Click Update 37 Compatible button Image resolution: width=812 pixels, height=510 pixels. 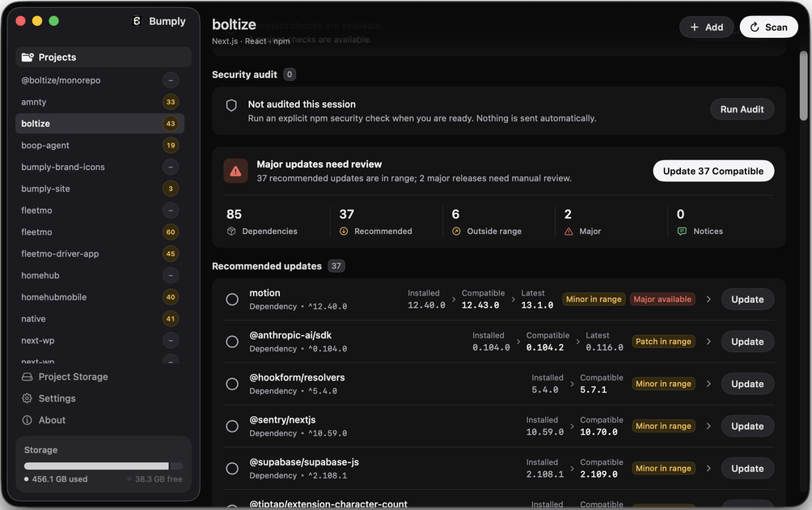pyautogui.click(x=713, y=171)
